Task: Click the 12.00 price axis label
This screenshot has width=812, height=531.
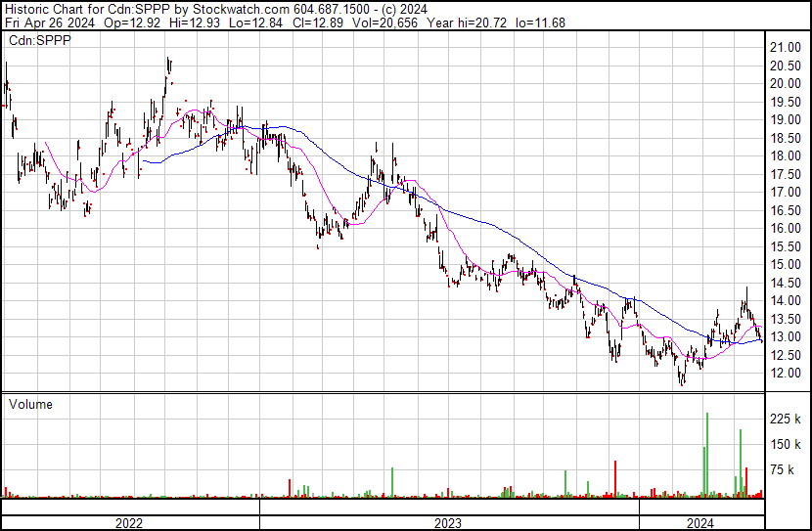Action: (787, 374)
